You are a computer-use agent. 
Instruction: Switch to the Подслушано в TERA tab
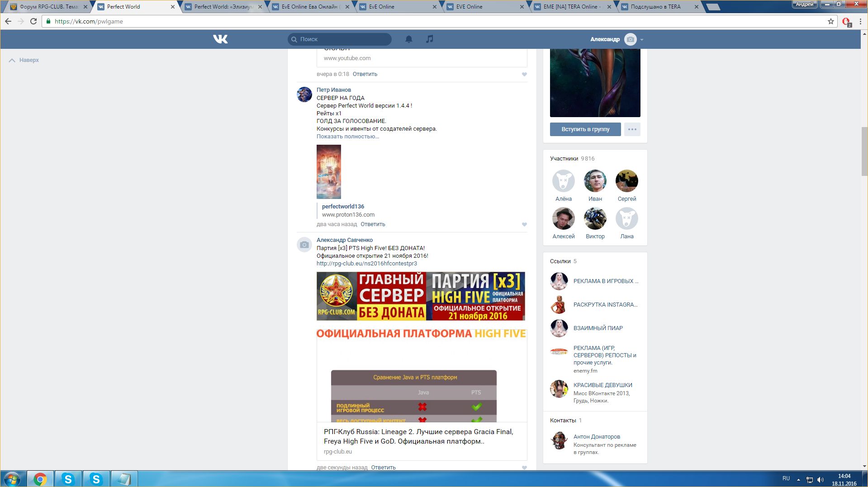point(659,7)
